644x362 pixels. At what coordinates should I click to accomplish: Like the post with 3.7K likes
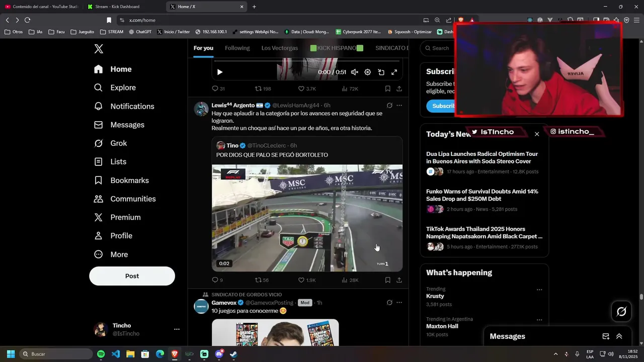307,88
